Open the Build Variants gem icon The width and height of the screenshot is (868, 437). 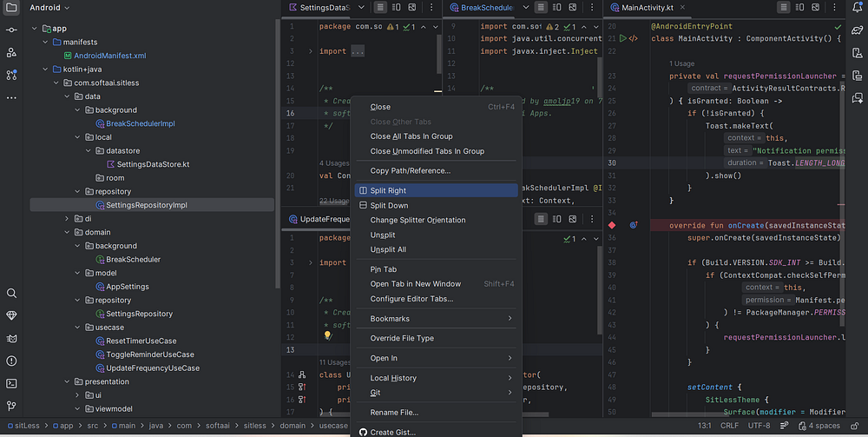coord(11,315)
